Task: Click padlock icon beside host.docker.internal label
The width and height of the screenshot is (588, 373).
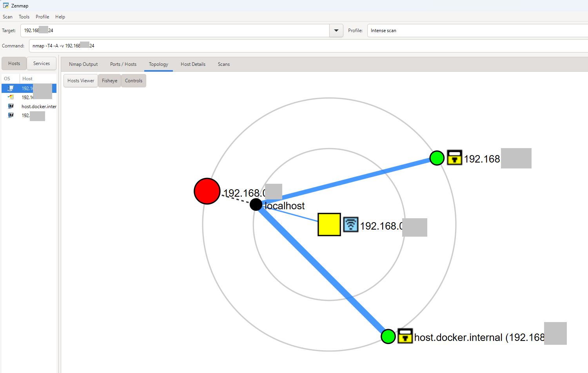Action: point(405,336)
